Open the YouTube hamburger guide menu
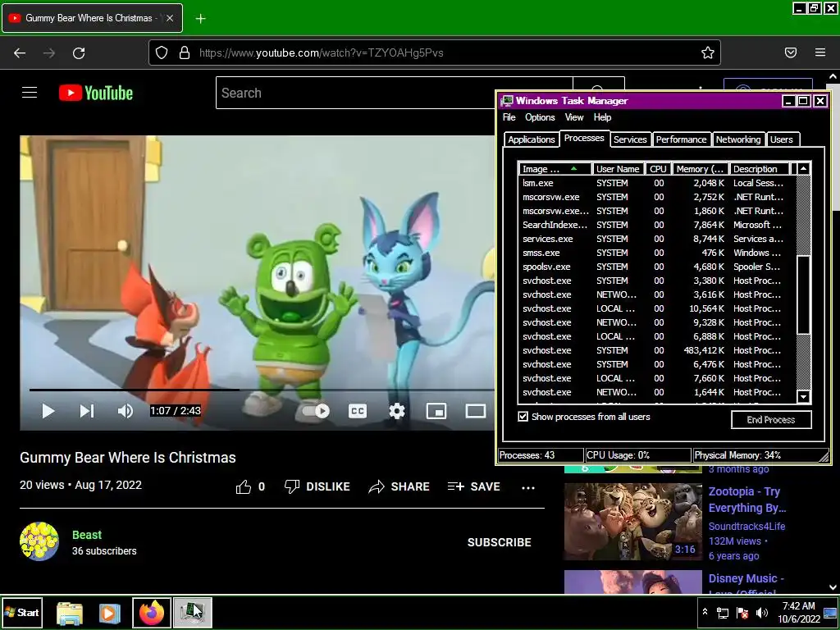Image resolution: width=840 pixels, height=630 pixels. point(30,93)
